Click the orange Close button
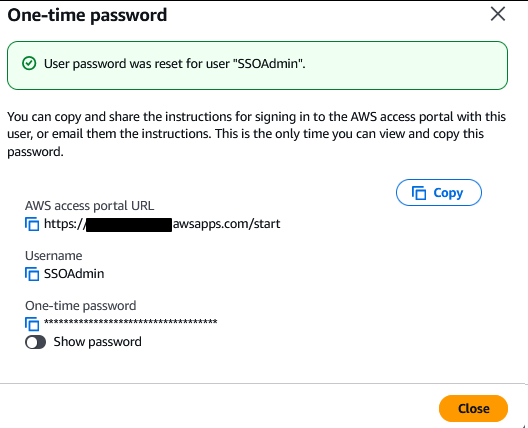The width and height of the screenshot is (528, 428). pyautogui.click(x=473, y=408)
